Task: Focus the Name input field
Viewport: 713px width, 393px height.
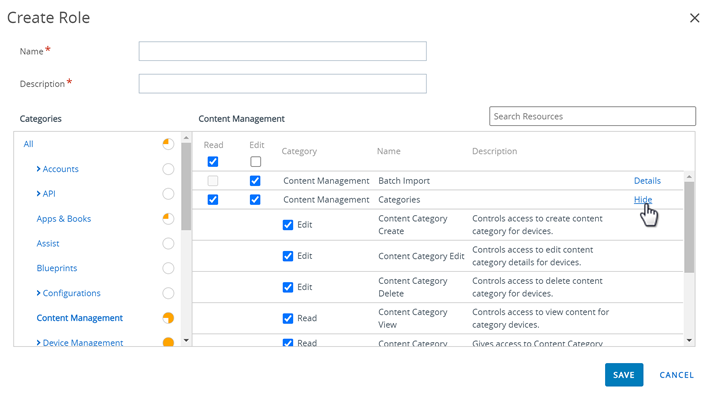Action: (x=282, y=51)
